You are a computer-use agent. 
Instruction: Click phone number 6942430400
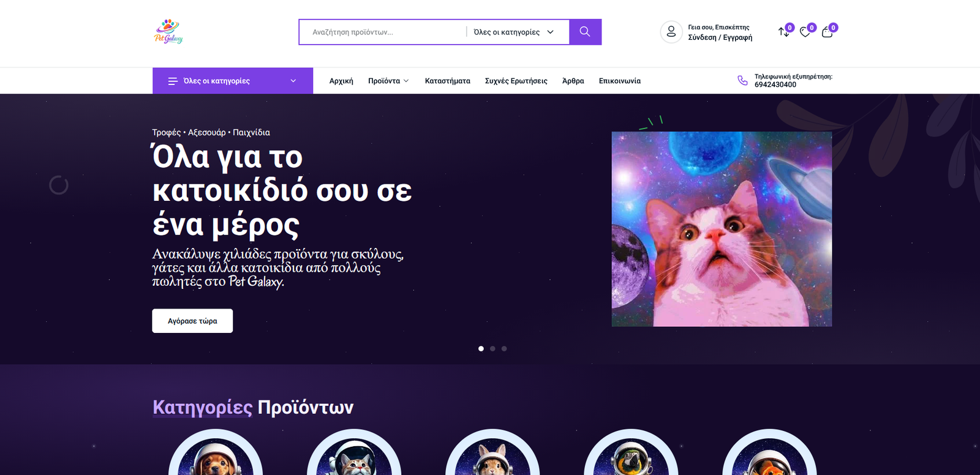pyautogui.click(x=775, y=84)
